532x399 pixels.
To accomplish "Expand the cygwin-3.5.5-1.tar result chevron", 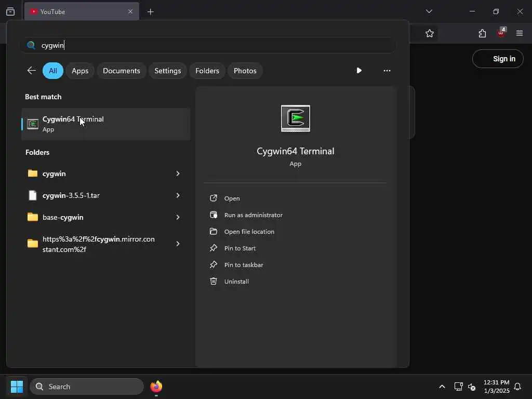I will coord(178,195).
